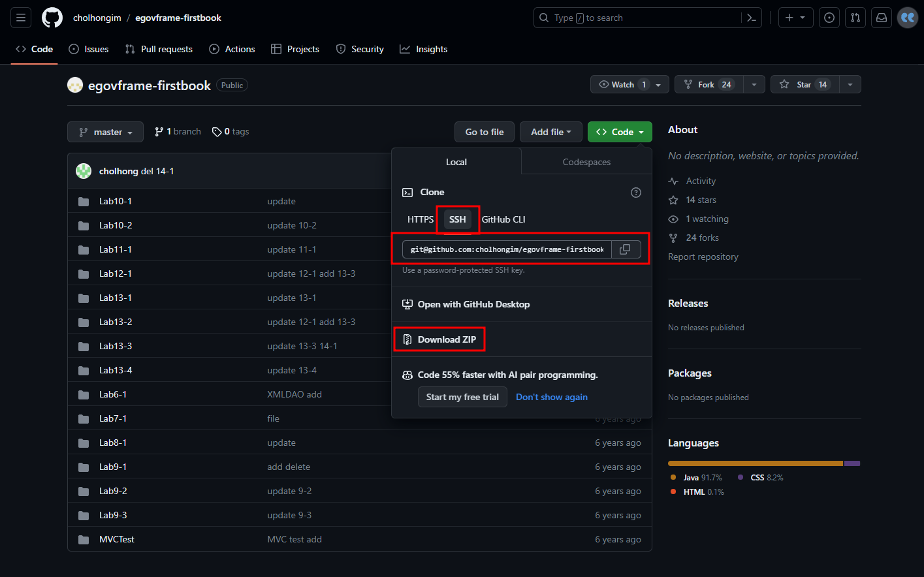
Task: Click the Type / to search box
Action: 648,18
